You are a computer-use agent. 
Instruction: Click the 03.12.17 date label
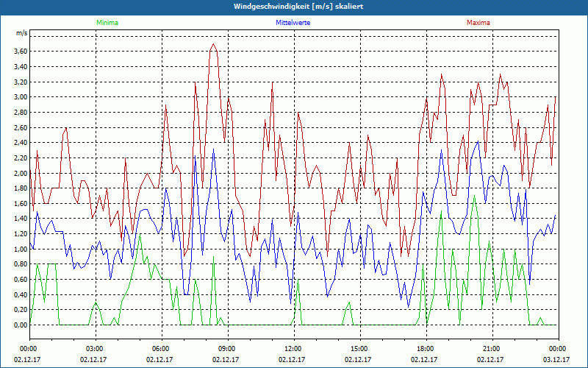556,360
